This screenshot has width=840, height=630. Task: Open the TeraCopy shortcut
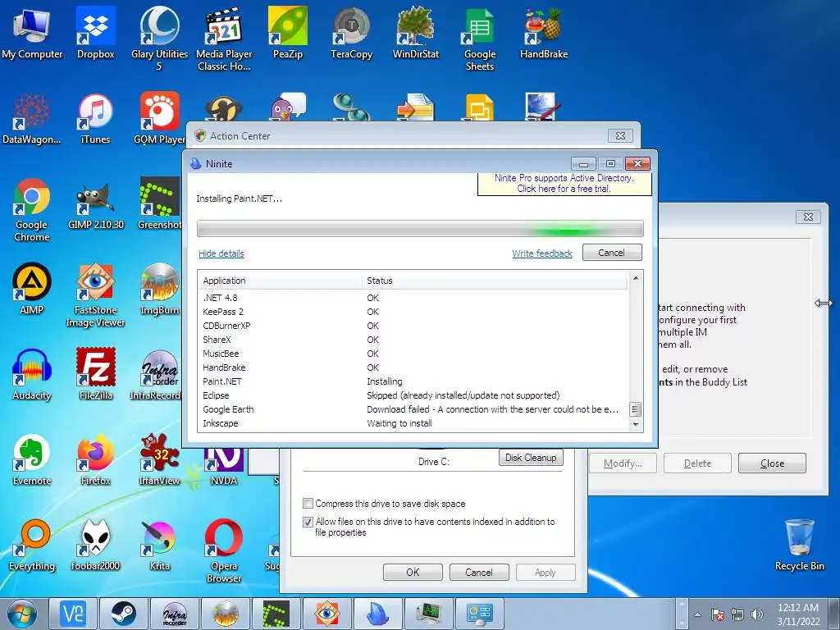point(351,33)
